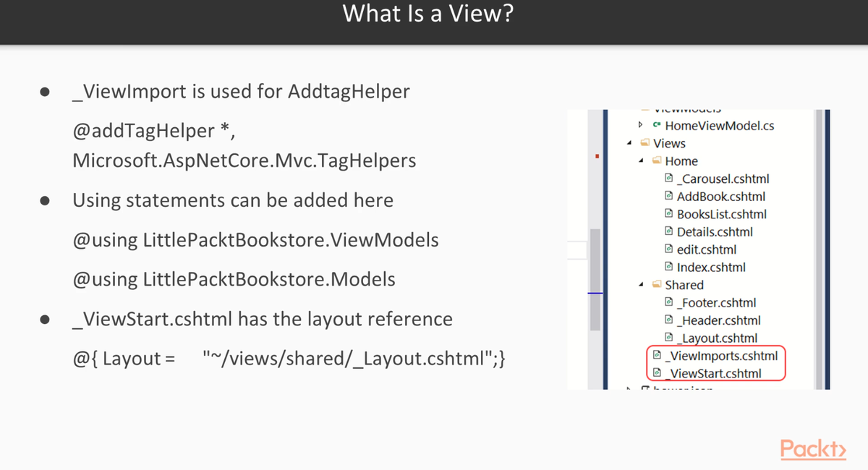The image size is (868, 470).
Task: Collapse the Home folder arrow
Action: [642, 161]
